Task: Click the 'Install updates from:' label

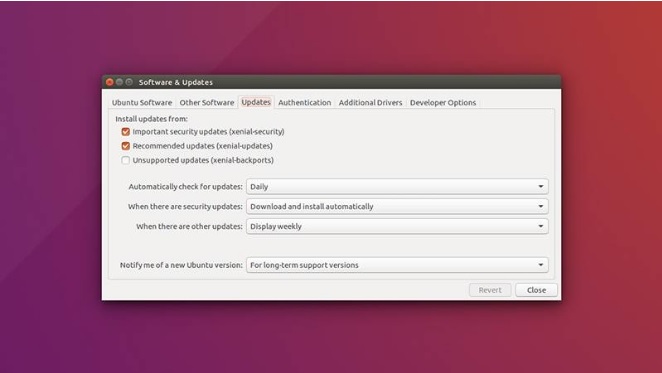Action: [152, 119]
